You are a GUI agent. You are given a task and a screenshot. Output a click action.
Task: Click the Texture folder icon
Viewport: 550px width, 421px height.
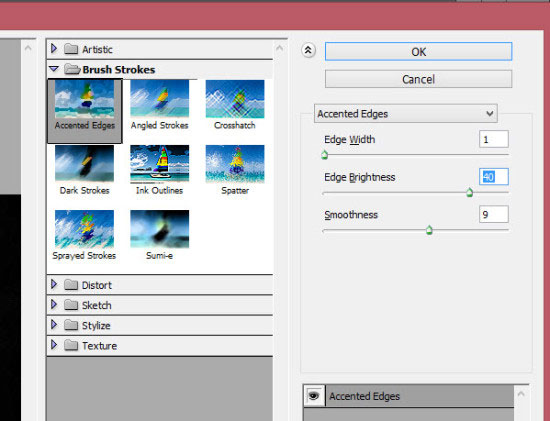click(71, 346)
